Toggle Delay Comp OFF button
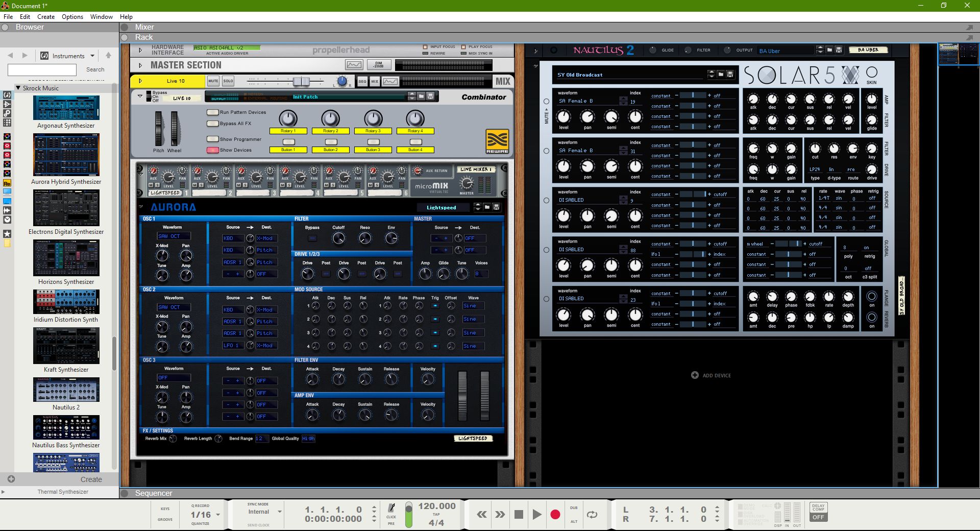This screenshot has width=980, height=531. point(818,517)
